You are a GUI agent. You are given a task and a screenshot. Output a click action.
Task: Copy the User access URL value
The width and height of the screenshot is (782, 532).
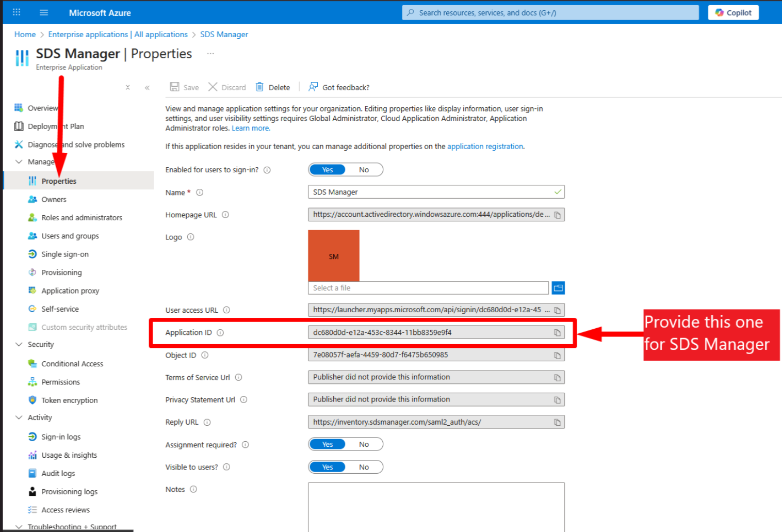click(x=557, y=310)
